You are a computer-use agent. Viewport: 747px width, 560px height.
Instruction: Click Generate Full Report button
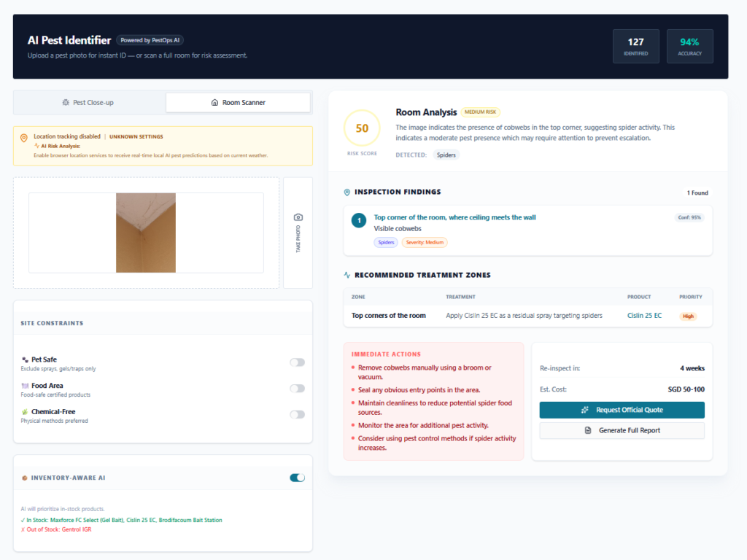click(x=622, y=430)
